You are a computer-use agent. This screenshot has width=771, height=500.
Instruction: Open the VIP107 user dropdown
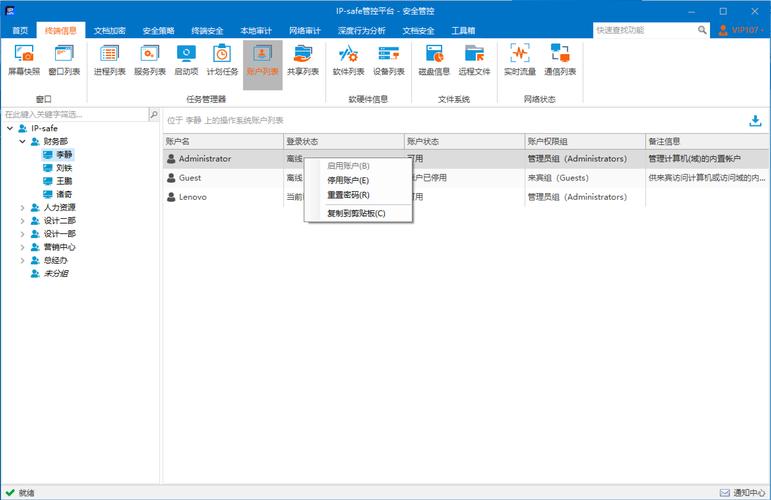[x=741, y=30]
